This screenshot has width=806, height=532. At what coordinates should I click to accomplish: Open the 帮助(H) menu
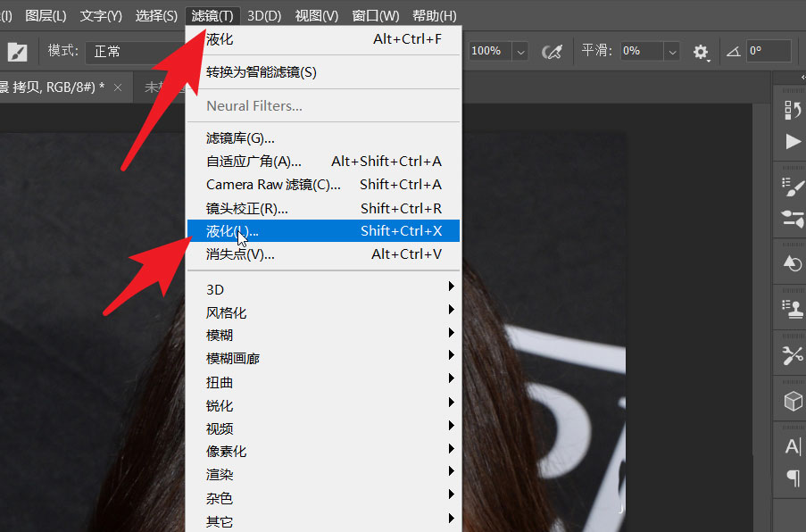point(435,16)
